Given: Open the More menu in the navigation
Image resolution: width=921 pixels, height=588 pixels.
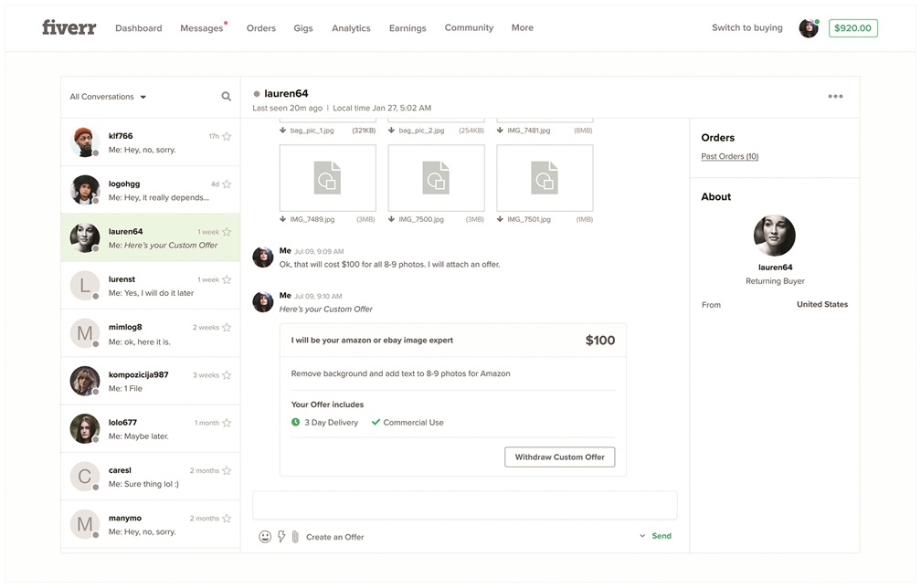Looking at the screenshot, I should click(x=522, y=27).
